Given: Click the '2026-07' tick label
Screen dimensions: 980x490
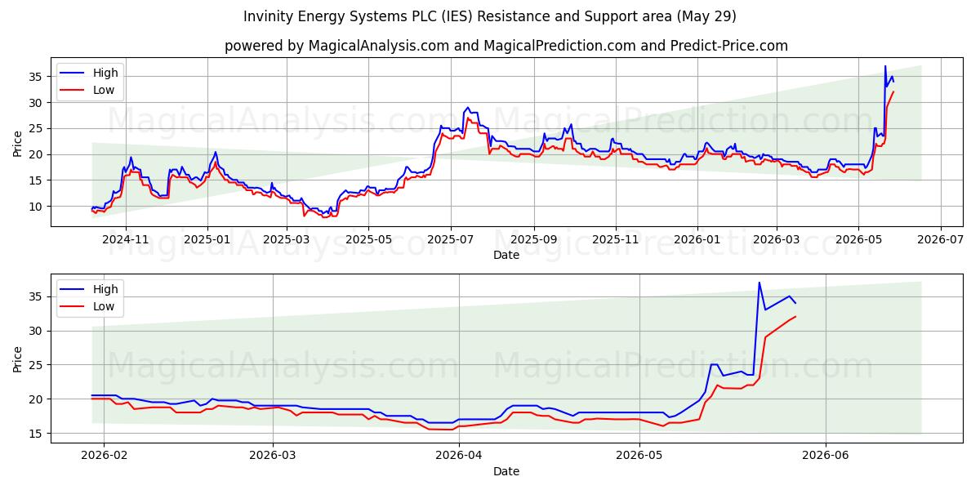Looking at the screenshot, I should [941, 239].
